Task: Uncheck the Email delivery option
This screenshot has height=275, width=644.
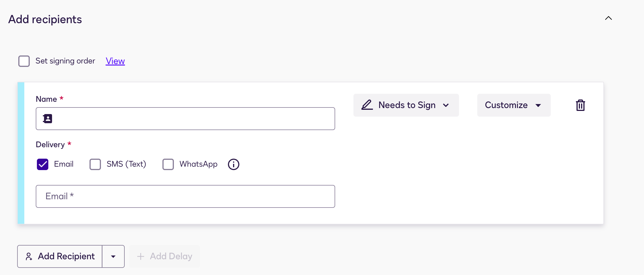Action: click(43, 164)
